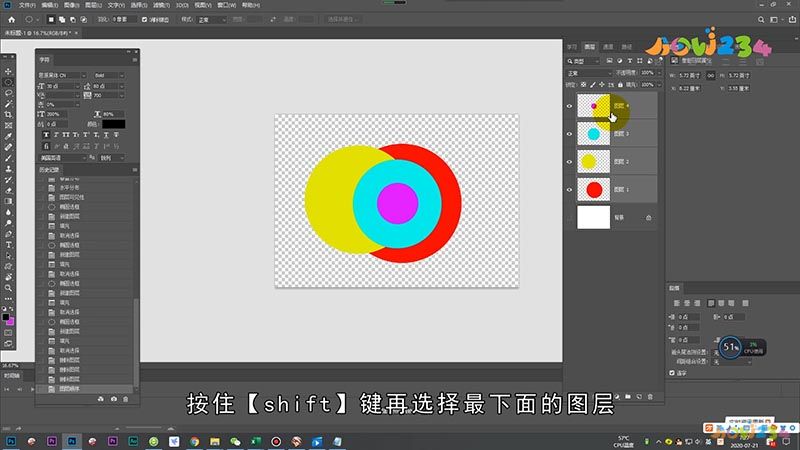Open the font style Bold dropdown
800x450 pixels.
(121, 76)
